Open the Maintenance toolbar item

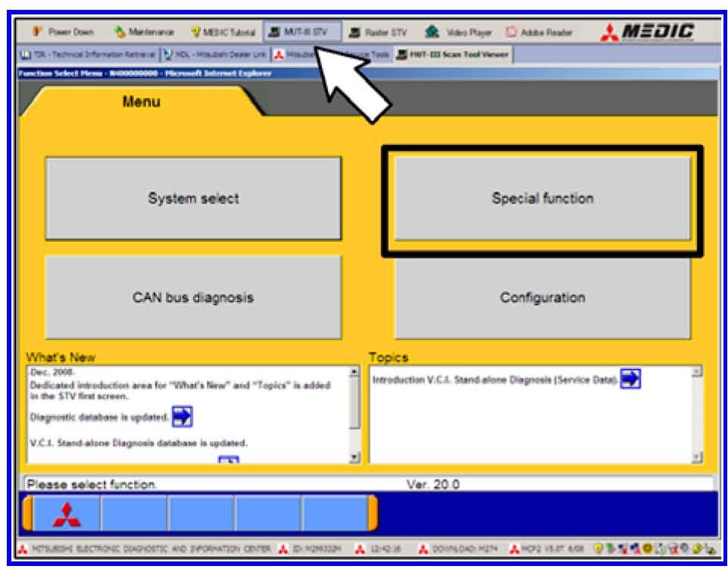[x=145, y=33]
